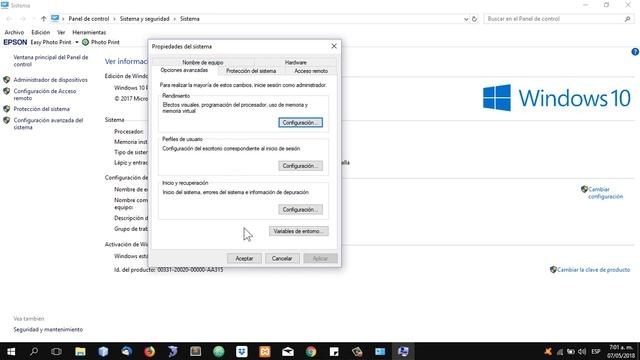This screenshot has width=640, height=360.
Task: Click Cambiar configuración link
Action: coord(605,193)
